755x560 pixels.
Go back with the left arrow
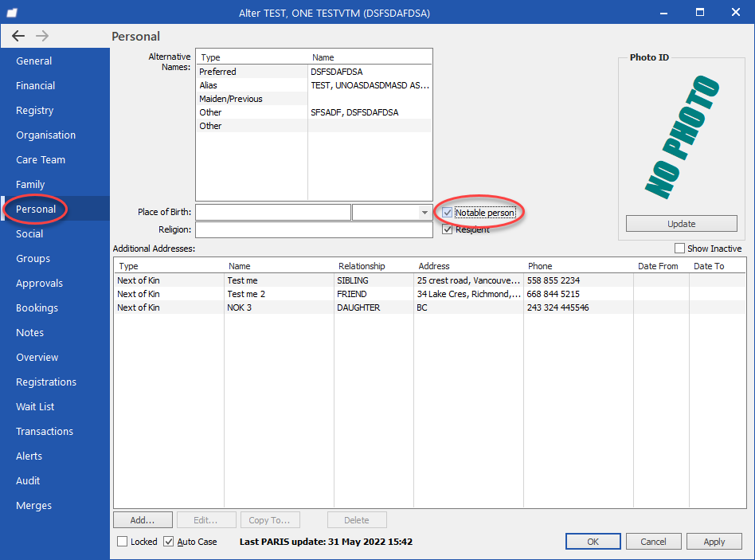[18, 36]
